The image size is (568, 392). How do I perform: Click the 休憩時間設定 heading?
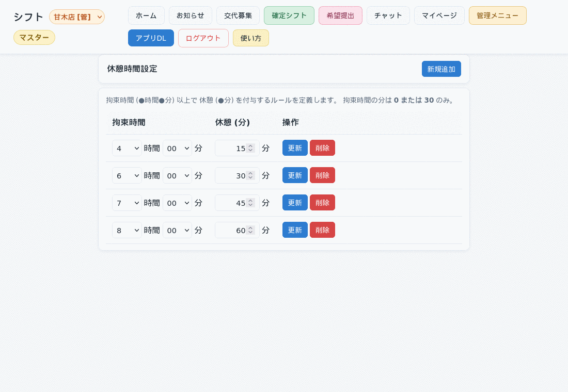(x=132, y=69)
